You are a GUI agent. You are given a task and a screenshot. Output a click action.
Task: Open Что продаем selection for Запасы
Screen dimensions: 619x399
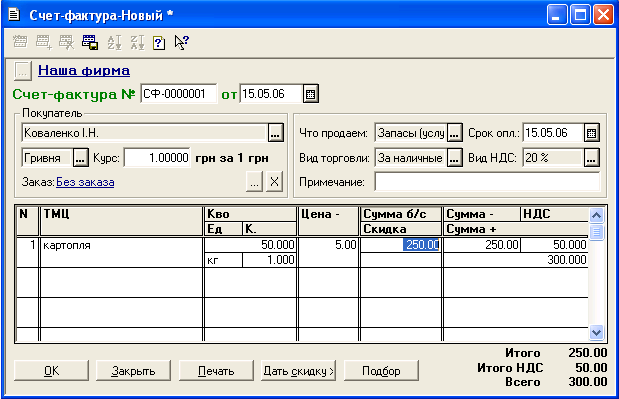pyautogui.click(x=454, y=133)
